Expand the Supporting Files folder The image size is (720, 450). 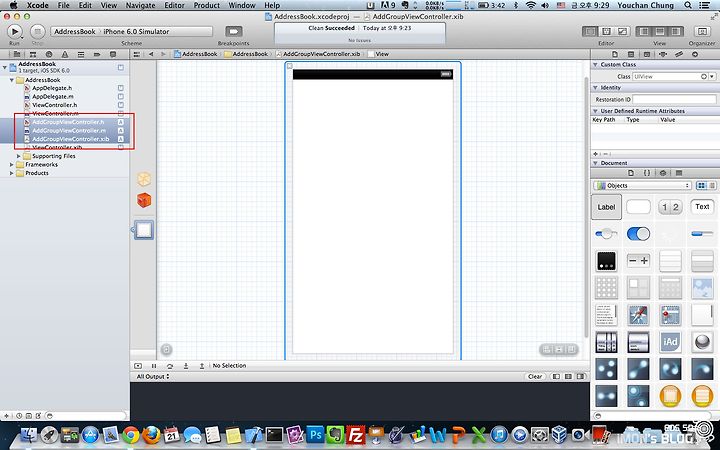(19, 156)
